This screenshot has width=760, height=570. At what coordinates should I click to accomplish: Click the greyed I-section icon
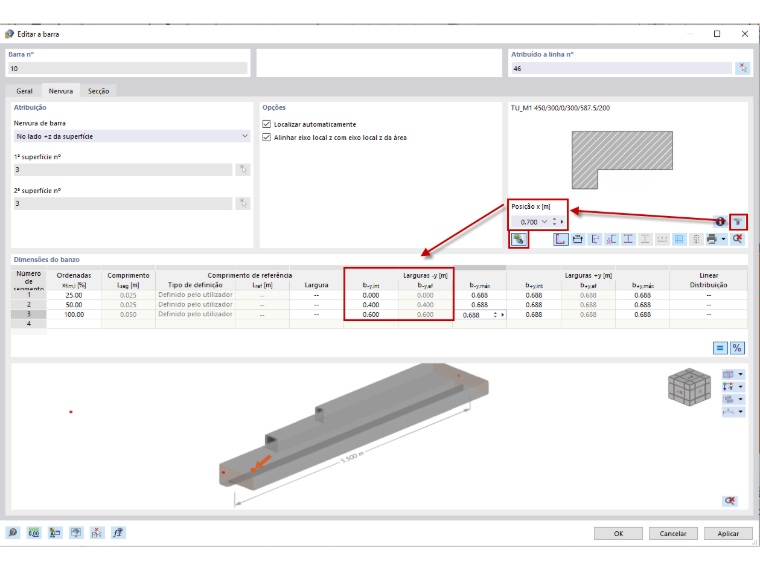pyautogui.click(x=645, y=239)
